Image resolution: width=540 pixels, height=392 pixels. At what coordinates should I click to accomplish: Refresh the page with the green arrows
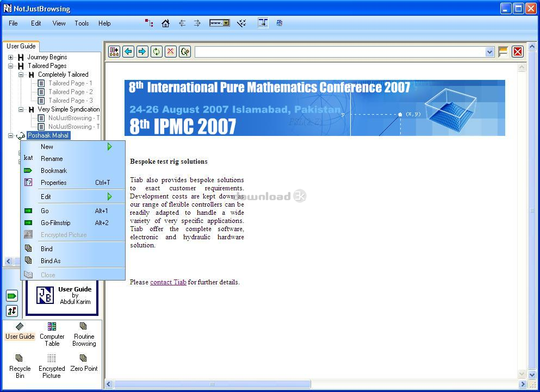[157, 52]
